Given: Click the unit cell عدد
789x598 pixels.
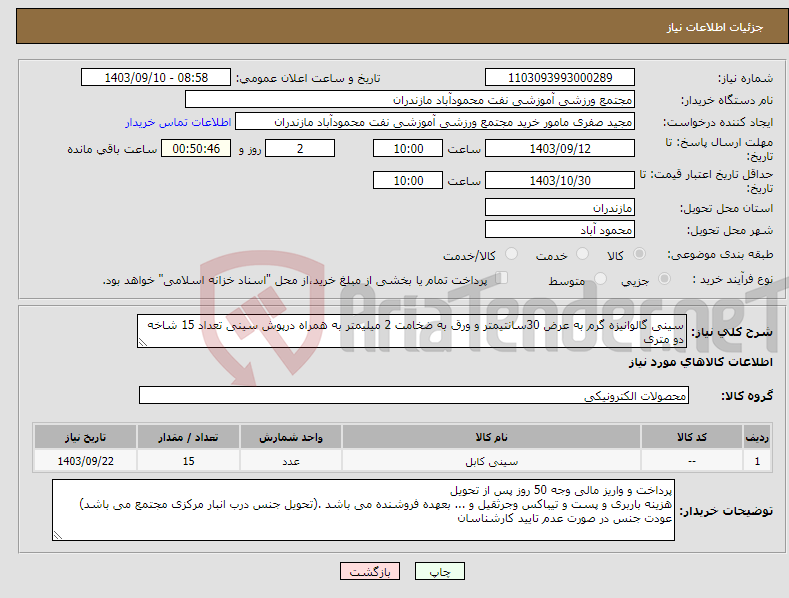Looking at the screenshot, I should click(x=291, y=461).
